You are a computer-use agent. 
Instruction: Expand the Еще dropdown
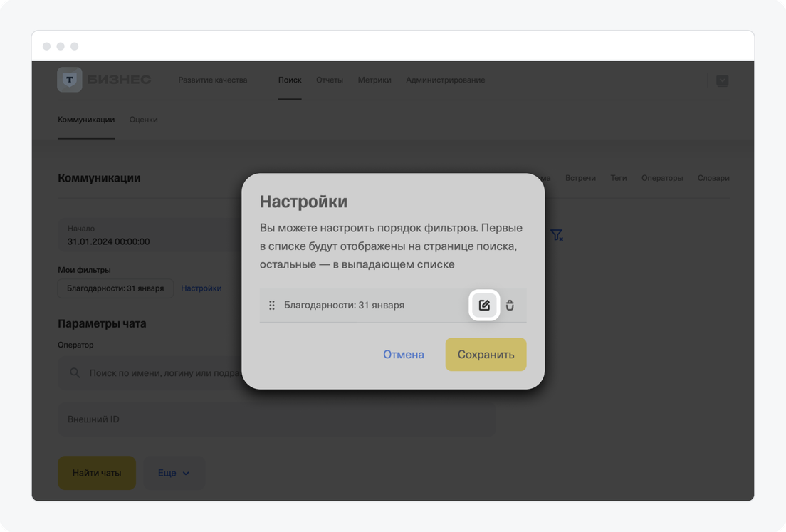point(174,473)
